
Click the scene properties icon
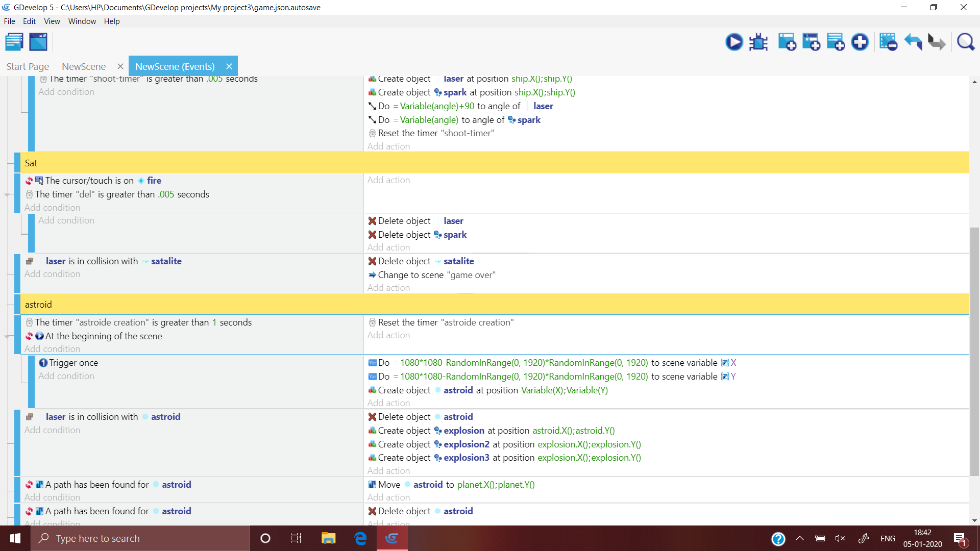[x=38, y=42]
